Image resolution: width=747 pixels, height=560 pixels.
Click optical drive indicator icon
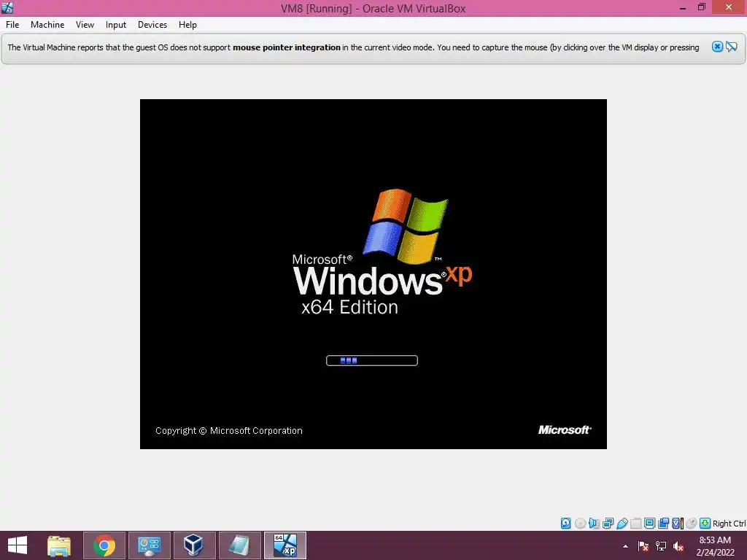(580, 524)
